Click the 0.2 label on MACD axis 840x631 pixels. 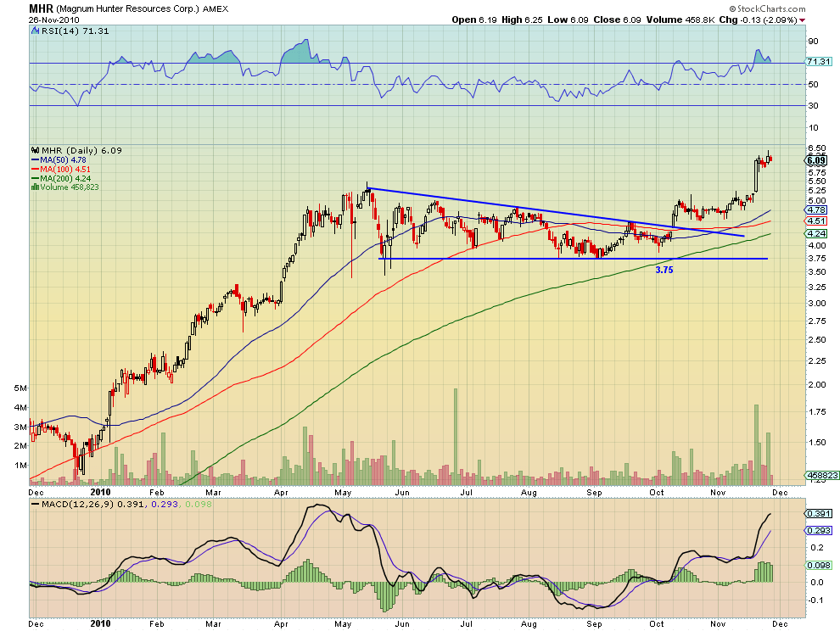tap(817, 547)
